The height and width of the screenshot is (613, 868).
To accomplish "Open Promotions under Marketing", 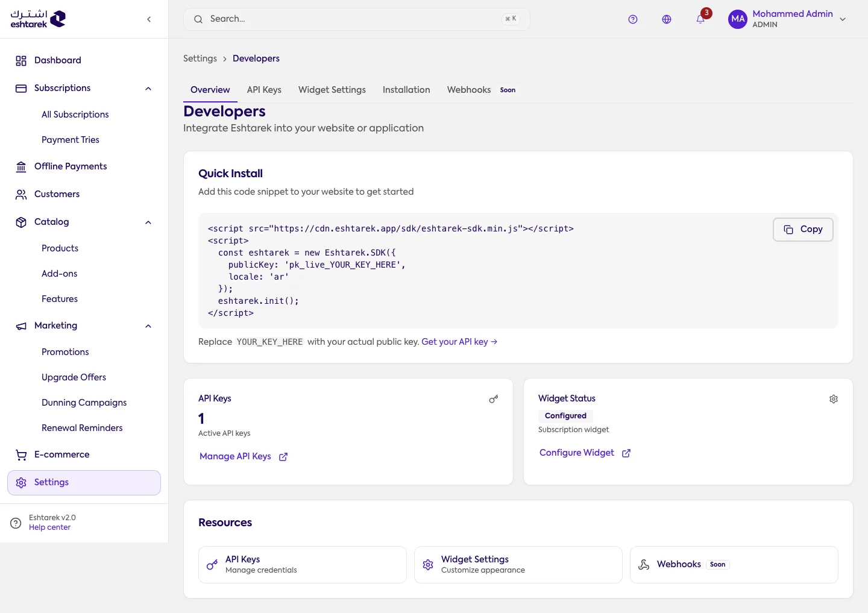I will [65, 352].
